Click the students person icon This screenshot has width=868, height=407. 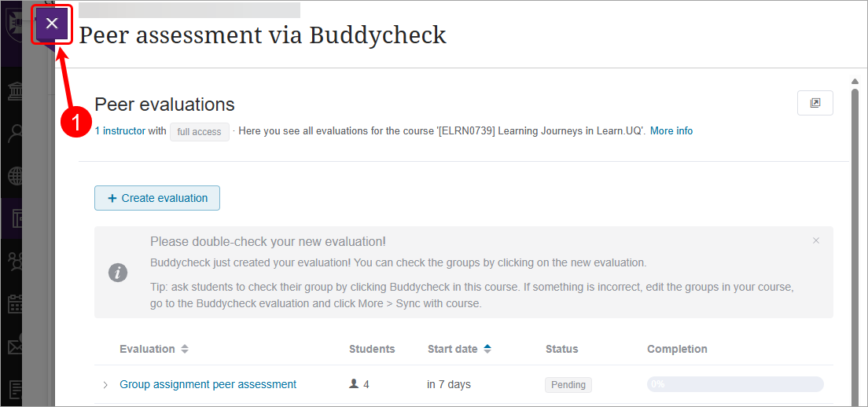click(354, 384)
